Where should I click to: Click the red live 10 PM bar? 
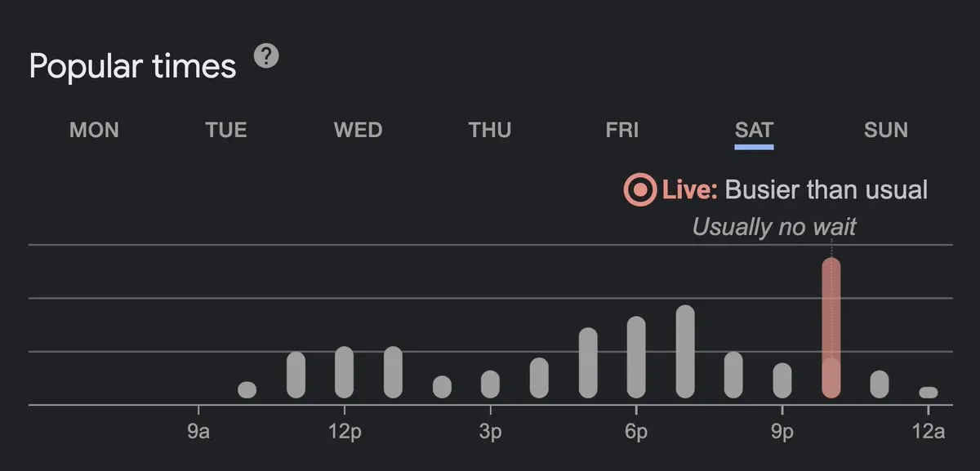pyautogui.click(x=831, y=327)
